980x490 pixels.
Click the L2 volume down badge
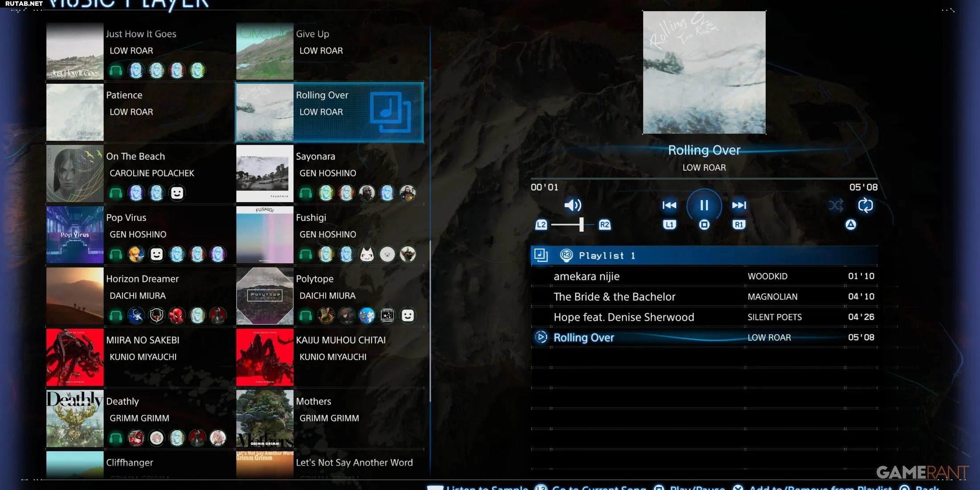point(541,225)
